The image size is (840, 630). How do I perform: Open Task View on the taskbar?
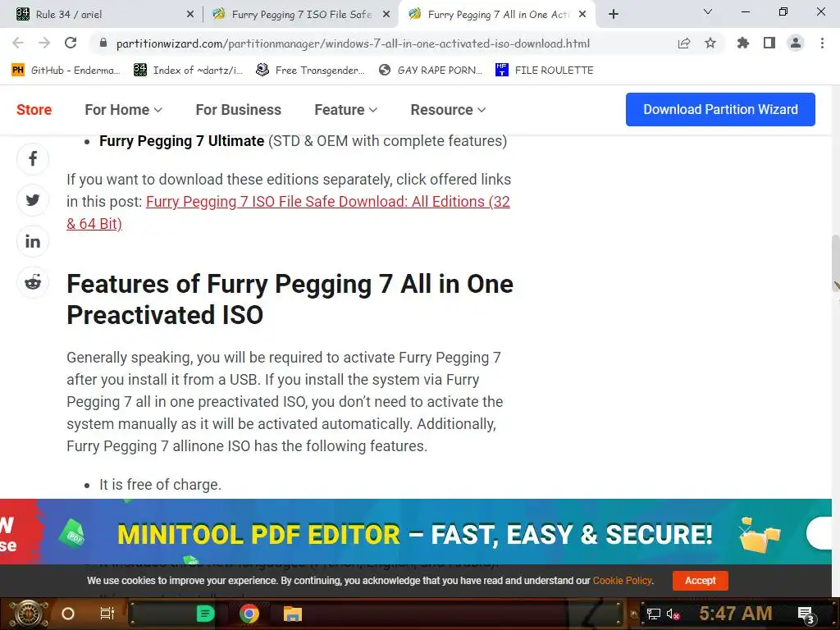click(x=107, y=614)
